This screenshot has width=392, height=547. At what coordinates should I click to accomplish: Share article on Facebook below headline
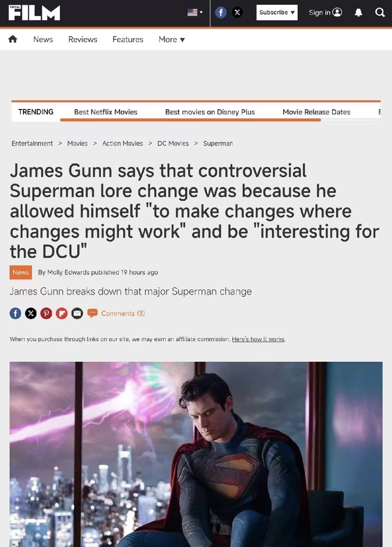tap(15, 313)
